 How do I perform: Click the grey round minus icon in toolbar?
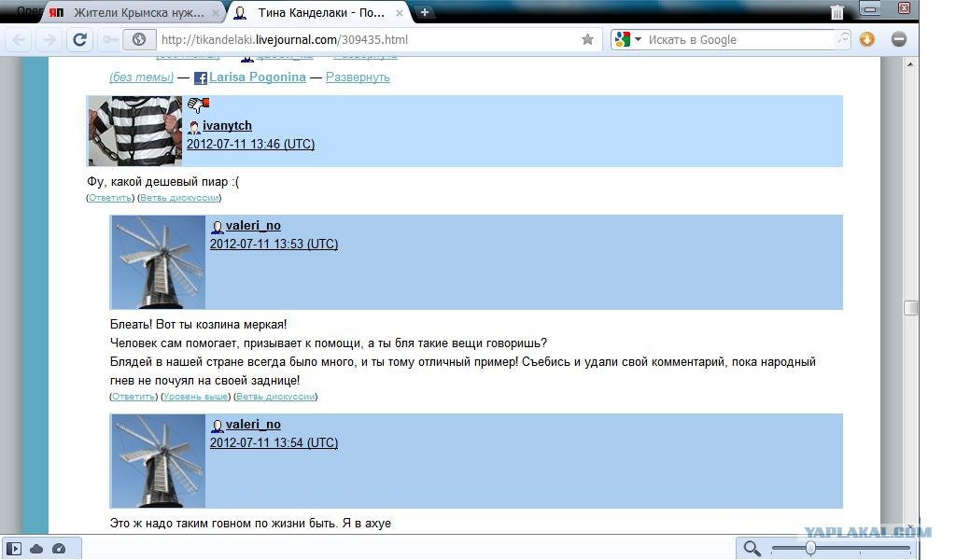[899, 39]
